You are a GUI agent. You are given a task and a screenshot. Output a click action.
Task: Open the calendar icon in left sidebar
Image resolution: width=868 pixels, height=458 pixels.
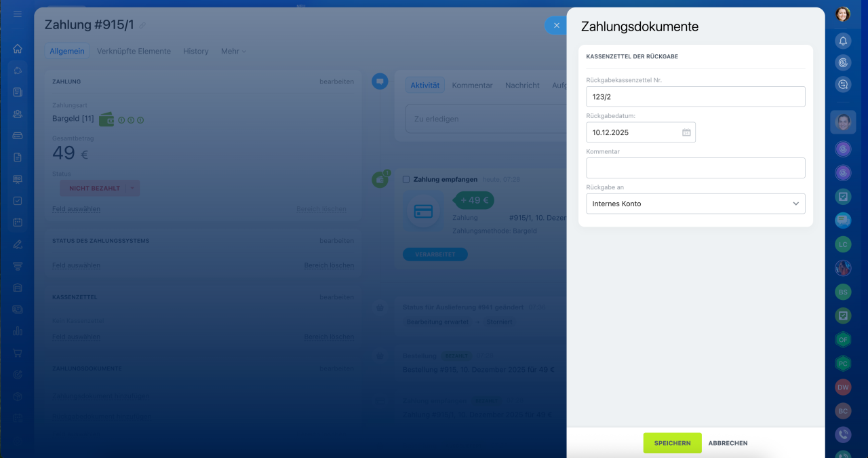pyautogui.click(x=17, y=223)
